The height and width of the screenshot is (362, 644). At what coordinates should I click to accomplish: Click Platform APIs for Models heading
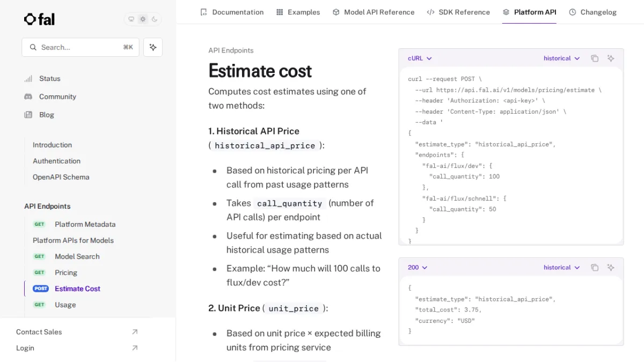point(73,240)
